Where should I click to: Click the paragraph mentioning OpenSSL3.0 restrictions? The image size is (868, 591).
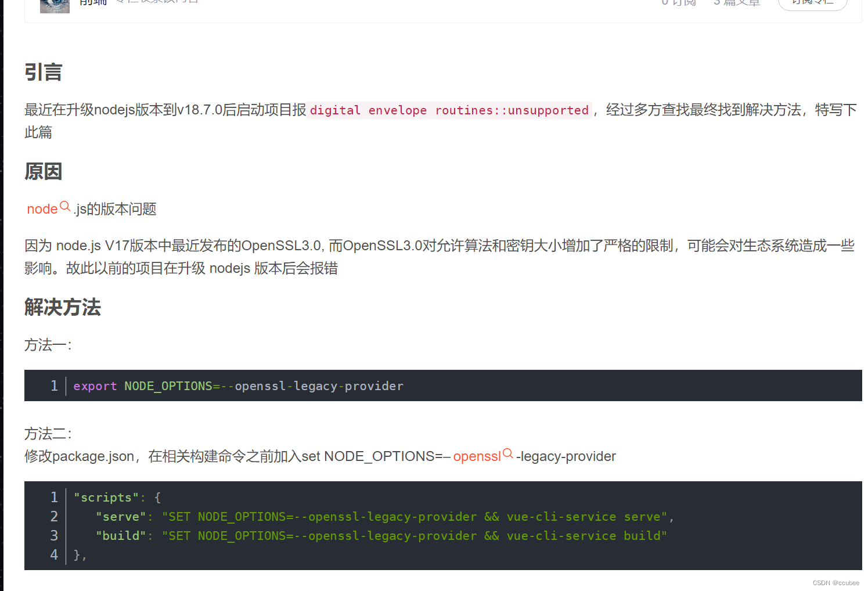pyautogui.click(x=440, y=257)
